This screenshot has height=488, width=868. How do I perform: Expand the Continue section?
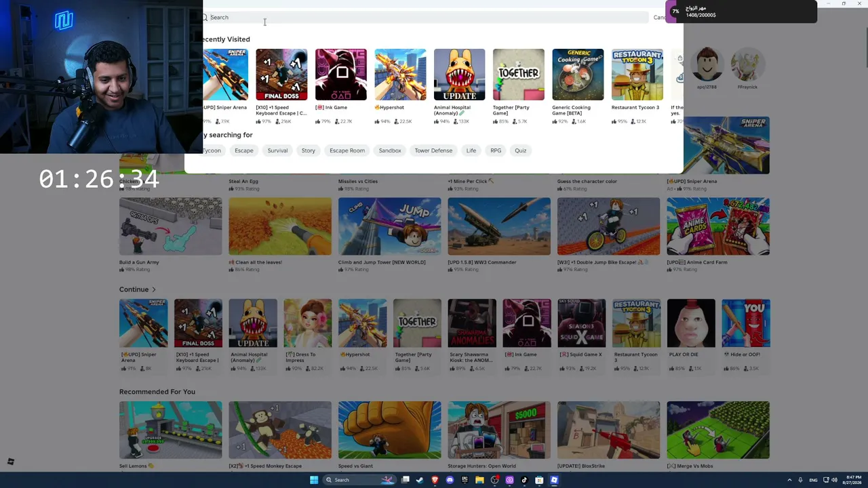pos(138,289)
